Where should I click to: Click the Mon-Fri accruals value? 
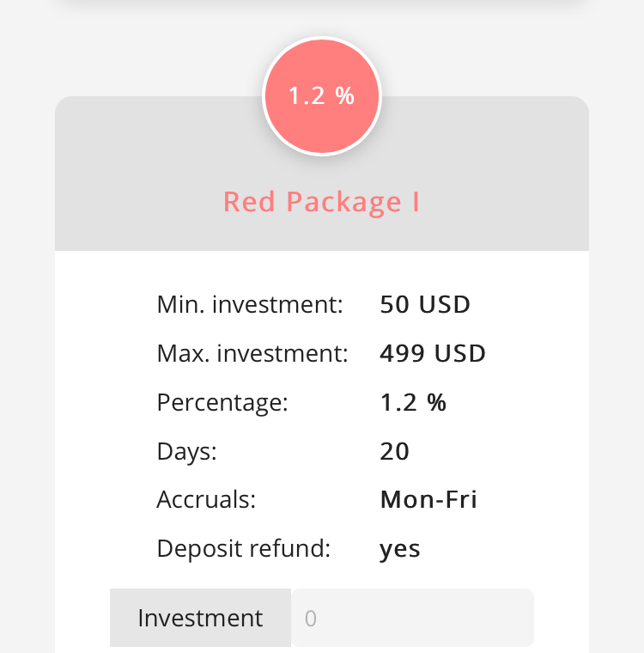428,500
